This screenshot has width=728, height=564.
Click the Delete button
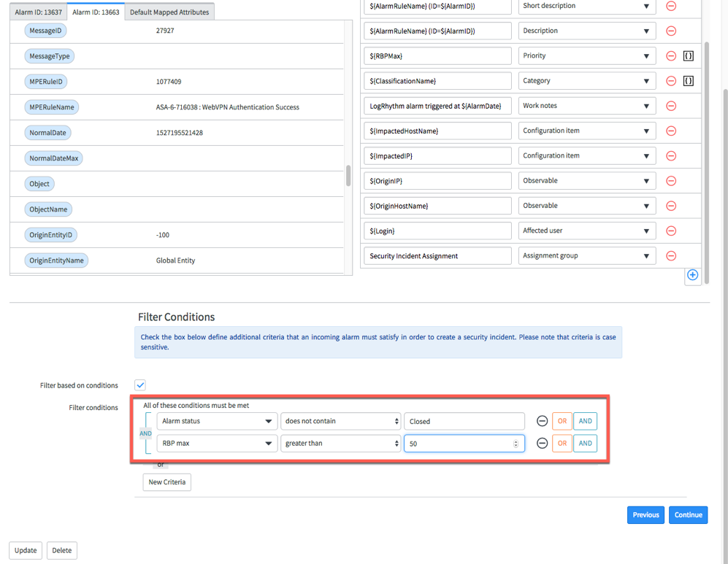[x=62, y=551]
